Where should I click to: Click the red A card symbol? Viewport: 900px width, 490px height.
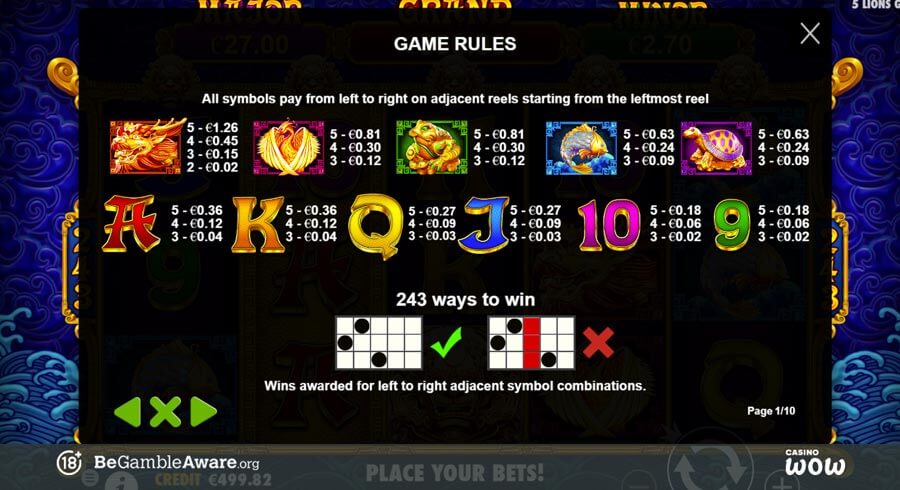(131, 224)
